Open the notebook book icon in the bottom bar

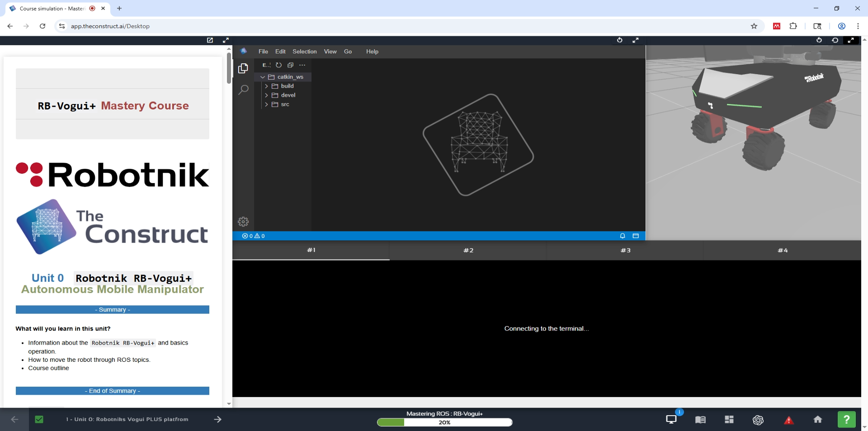point(700,420)
